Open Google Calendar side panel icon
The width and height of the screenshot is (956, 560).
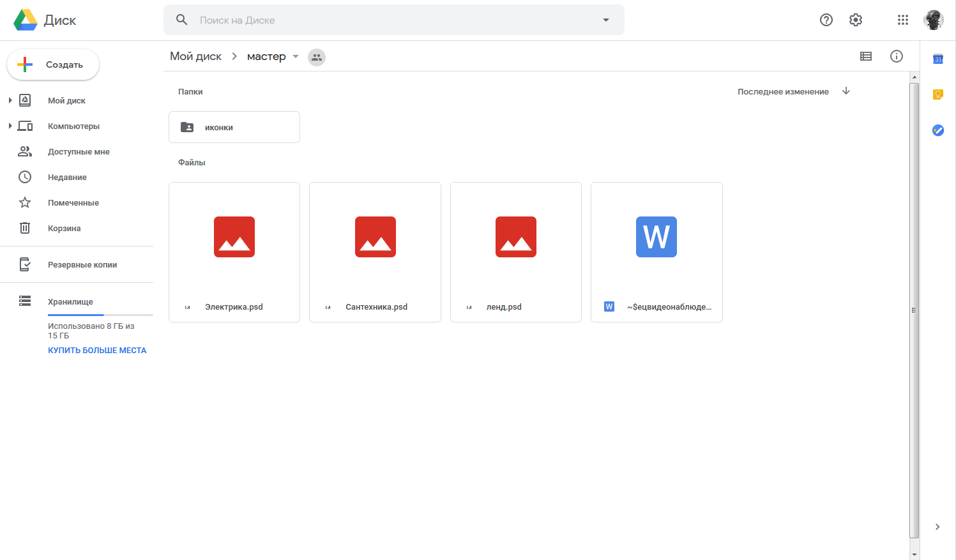tap(937, 59)
